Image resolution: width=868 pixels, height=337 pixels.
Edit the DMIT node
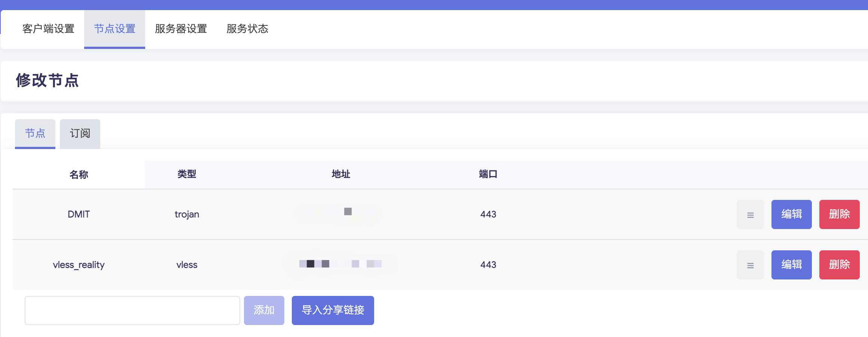pos(791,214)
